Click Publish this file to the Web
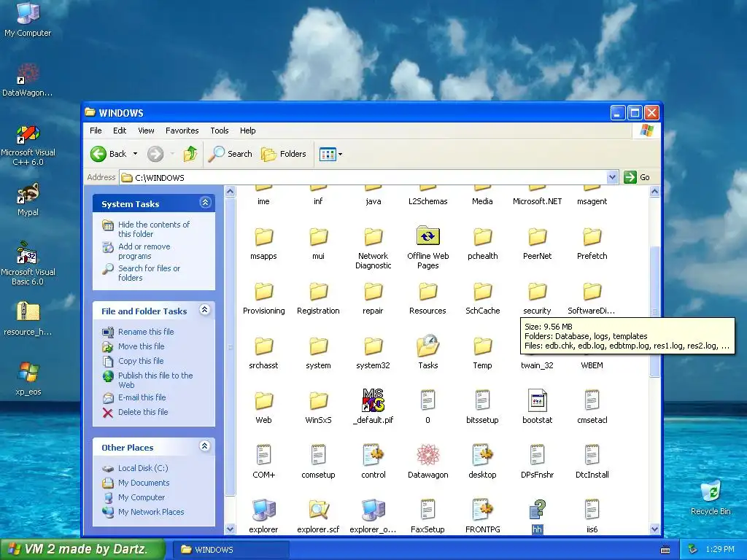The width and height of the screenshot is (747, 560). click(x=155, y=380)
